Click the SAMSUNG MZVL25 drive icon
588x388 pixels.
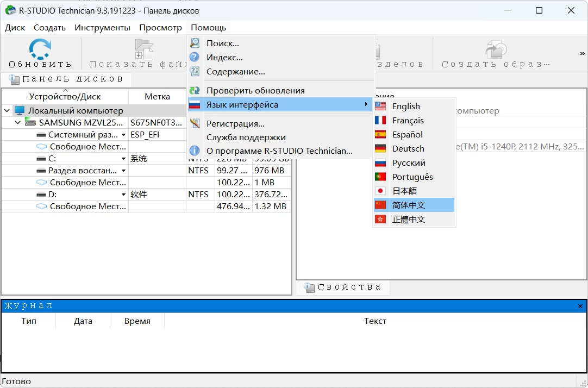click(x=31, y=123)
